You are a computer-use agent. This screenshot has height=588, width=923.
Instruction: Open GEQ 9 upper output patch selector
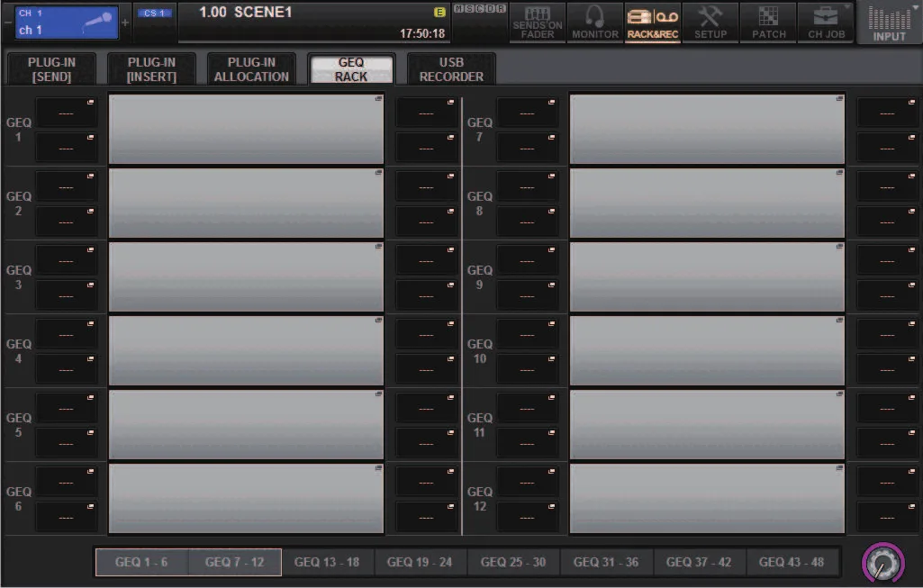(x=887, y=259)
